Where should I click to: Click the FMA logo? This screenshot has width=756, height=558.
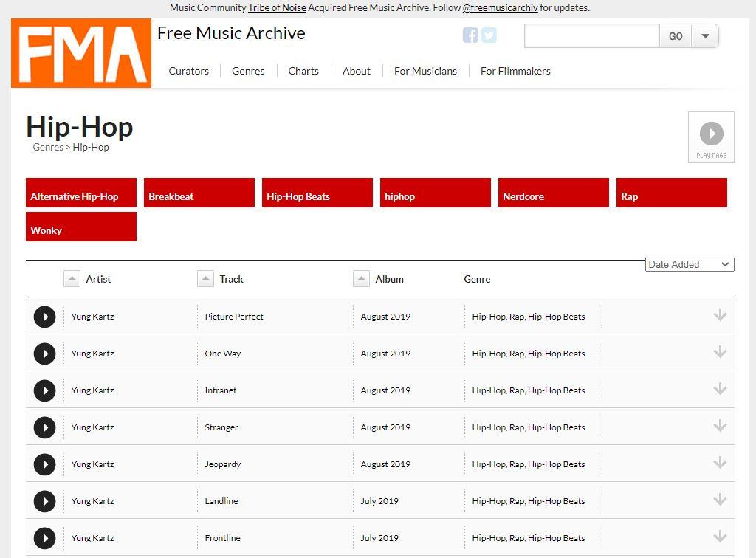pyautogui.click(x=81, y=53)
